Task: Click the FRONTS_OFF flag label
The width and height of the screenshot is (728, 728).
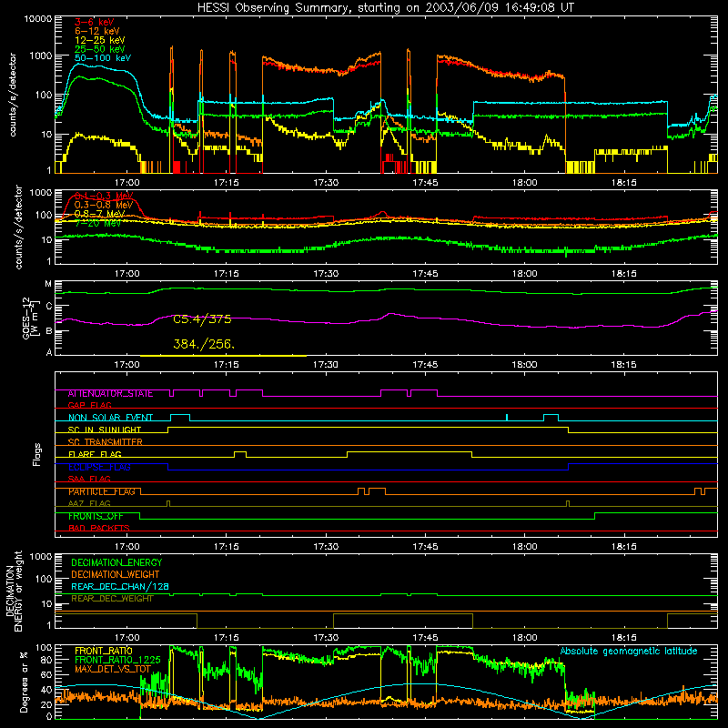Action: click(96, 516)
